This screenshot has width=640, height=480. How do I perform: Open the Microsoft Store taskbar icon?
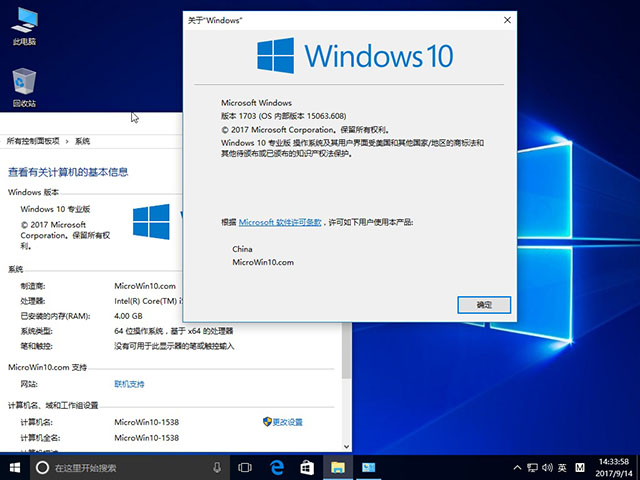307,467
